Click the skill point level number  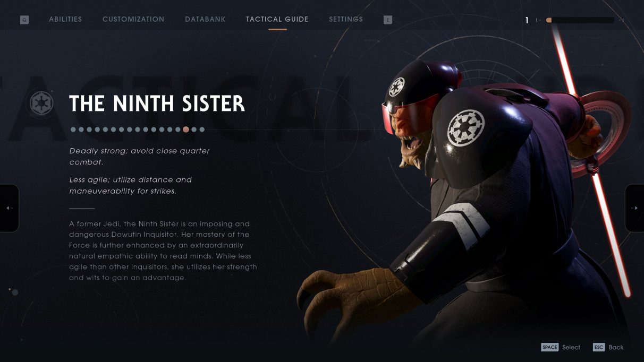527,20
